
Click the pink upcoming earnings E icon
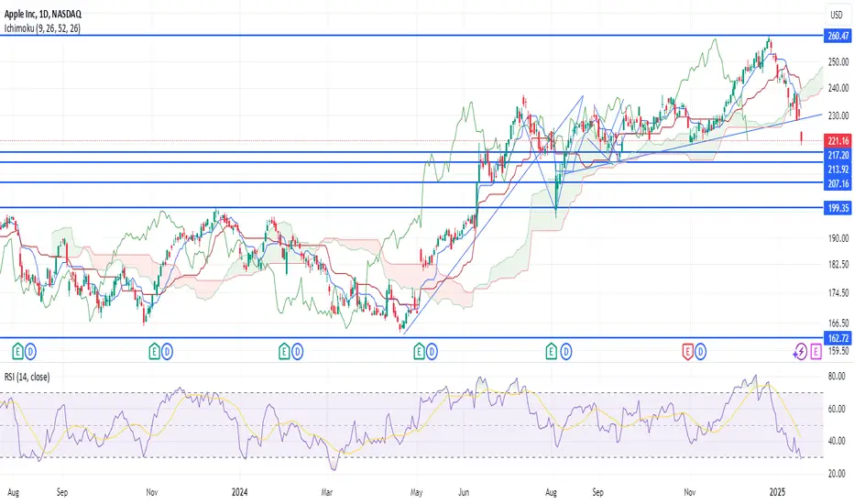pos(816,352)
